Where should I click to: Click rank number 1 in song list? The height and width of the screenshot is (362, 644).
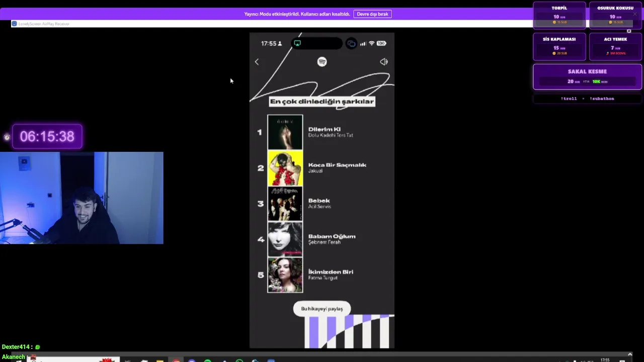point(260,132)
